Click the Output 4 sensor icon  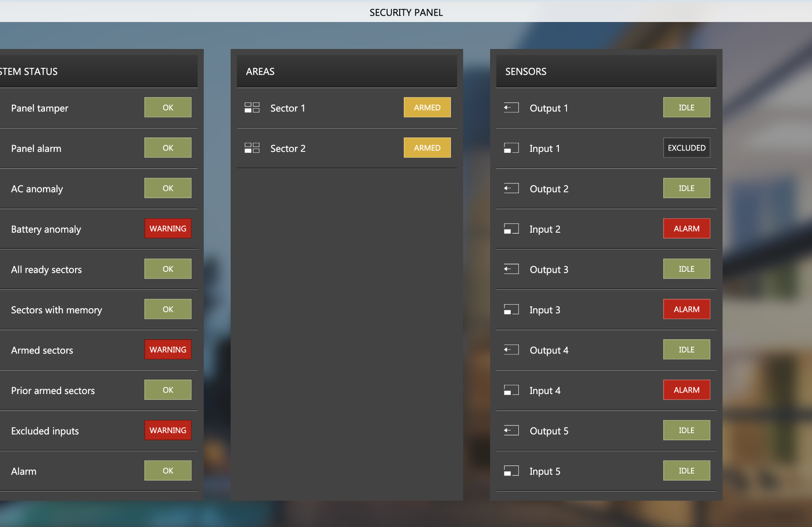511,350
